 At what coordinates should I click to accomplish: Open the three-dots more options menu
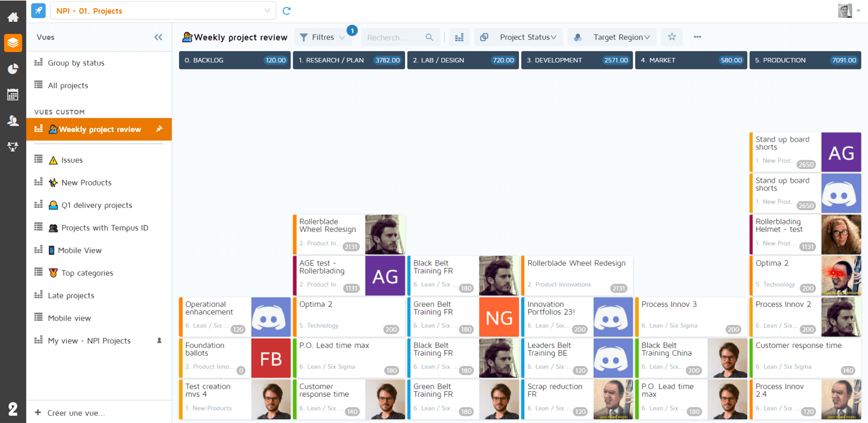pyautogui.click(x=697, y=37)
